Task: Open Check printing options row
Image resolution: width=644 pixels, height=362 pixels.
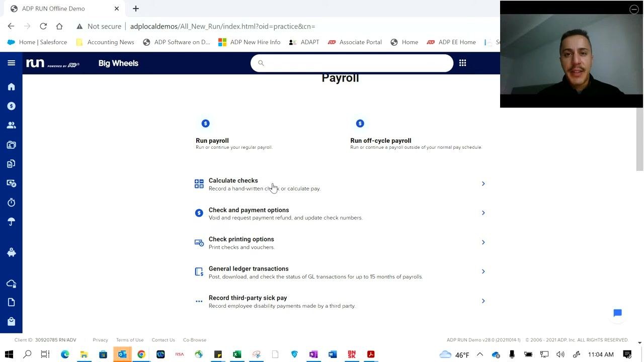Action: [340, 243]
